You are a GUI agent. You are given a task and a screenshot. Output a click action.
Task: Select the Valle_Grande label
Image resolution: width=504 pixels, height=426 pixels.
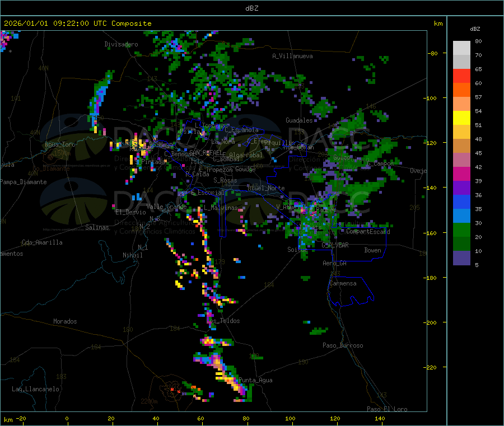pos(166,207)
